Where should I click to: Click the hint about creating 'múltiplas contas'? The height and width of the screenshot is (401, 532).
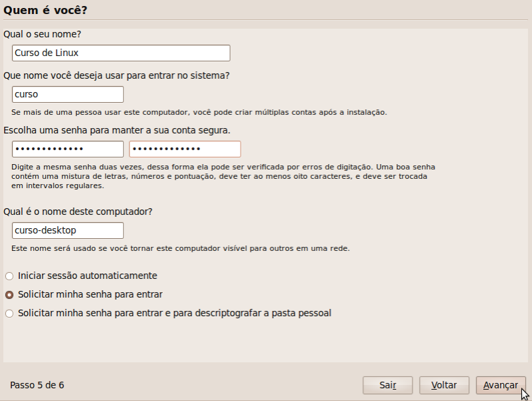click(199, 112)
